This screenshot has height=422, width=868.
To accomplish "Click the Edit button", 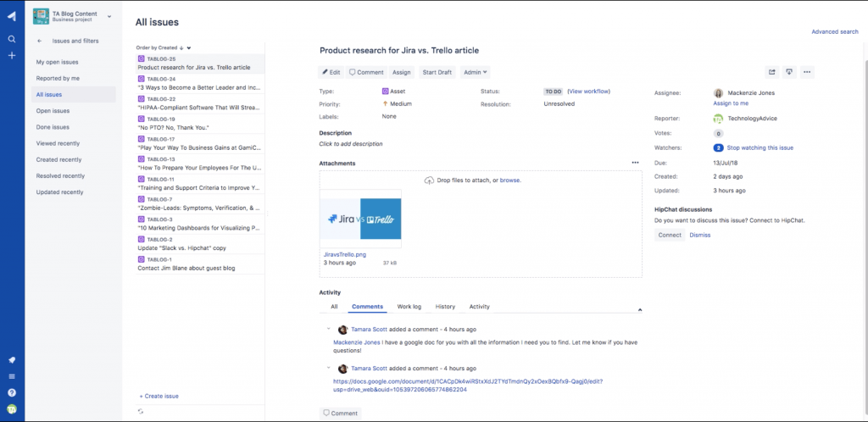I will pos(331,73).
